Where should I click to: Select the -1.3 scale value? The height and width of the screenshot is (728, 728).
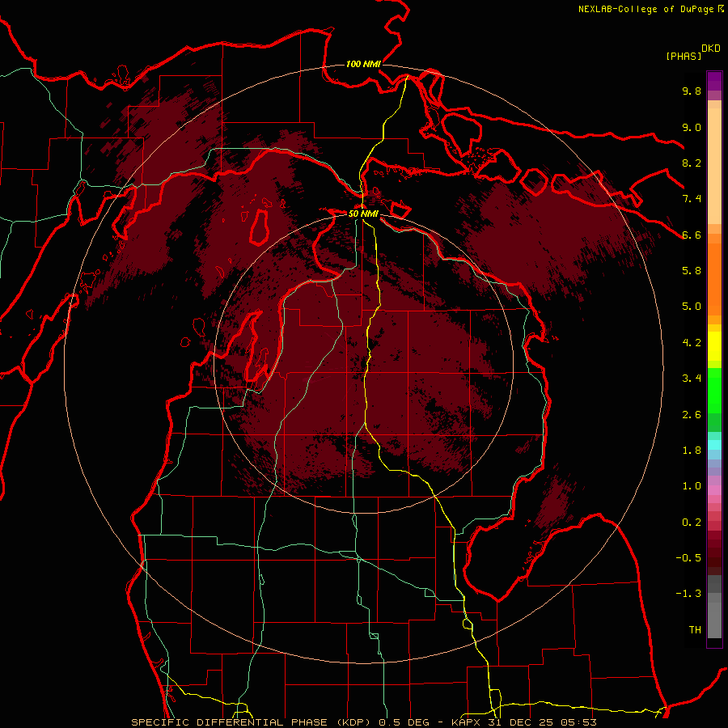[688, 594]
